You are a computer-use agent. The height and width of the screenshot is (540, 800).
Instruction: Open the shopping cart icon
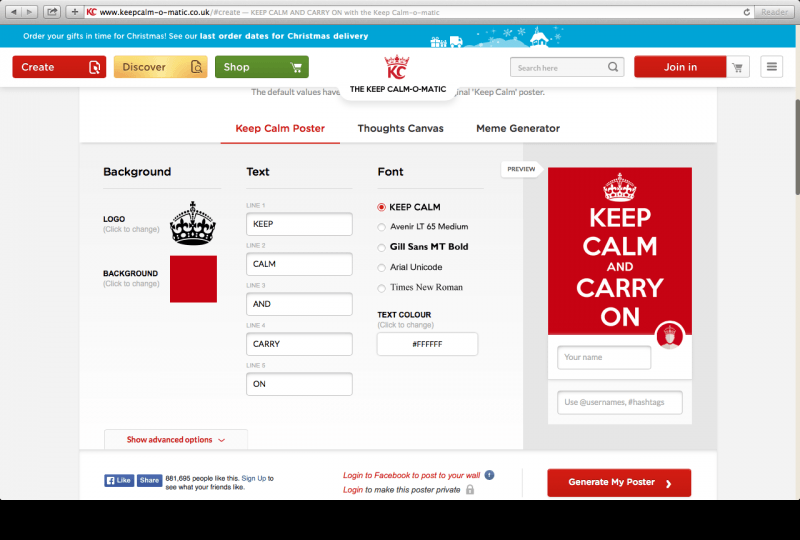737,67
